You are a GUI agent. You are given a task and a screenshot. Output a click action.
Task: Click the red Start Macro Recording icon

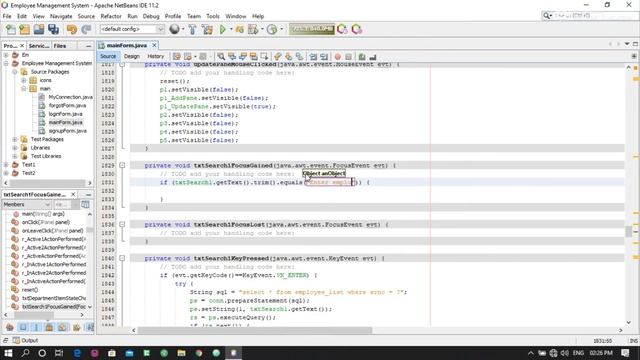338,56
